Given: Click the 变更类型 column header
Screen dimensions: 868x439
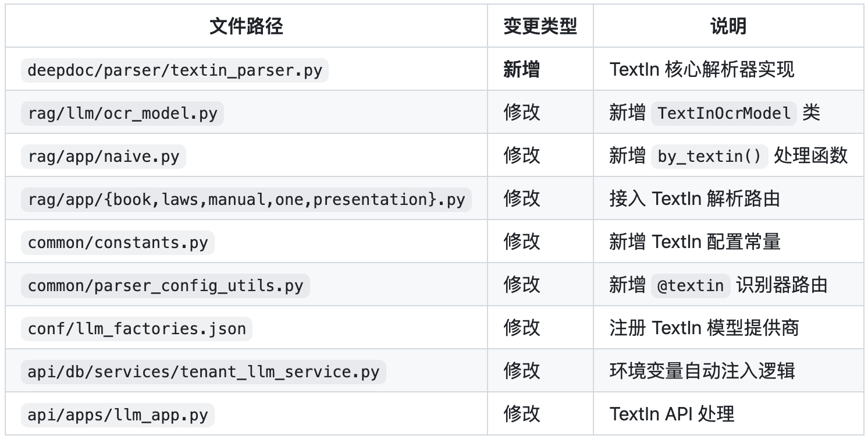Looking at the screenshot, I should point(540,26).
